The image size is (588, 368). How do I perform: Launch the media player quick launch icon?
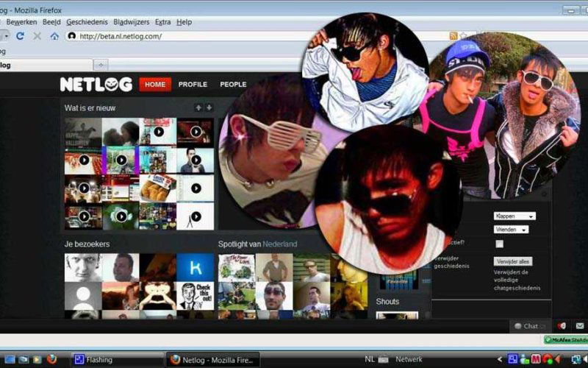tap(37, 359)
